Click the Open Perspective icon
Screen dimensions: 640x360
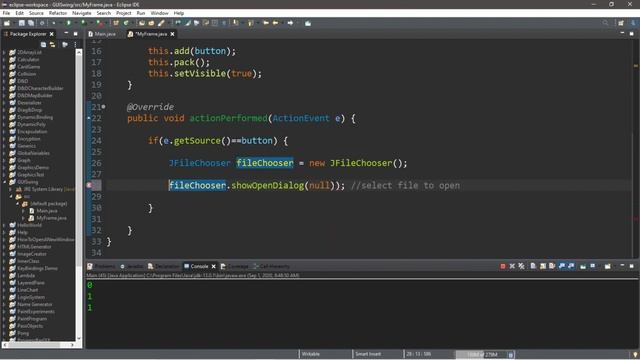621,23
